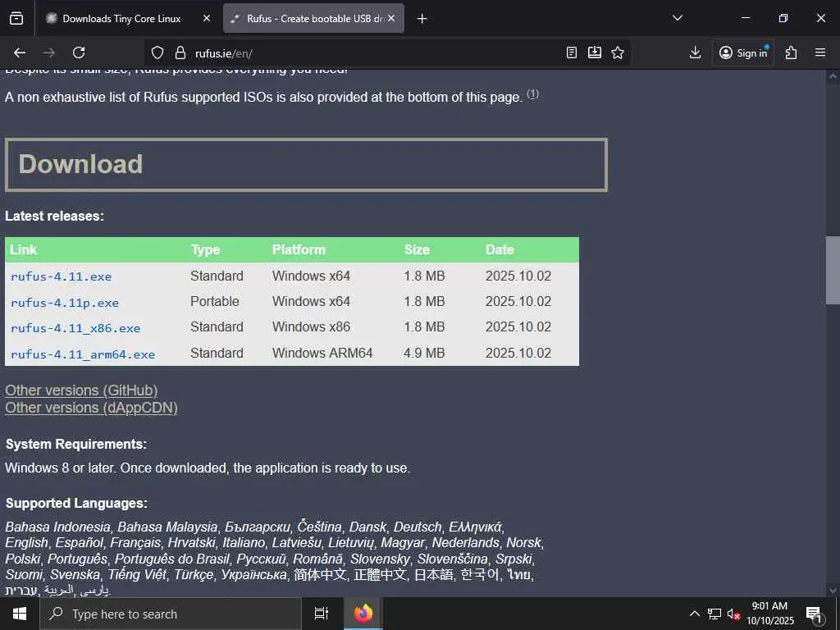This screenshot has height=630, width=840.
Task: Open the network status tray icon
Action: pyautogui.click(x=714, y=614)
